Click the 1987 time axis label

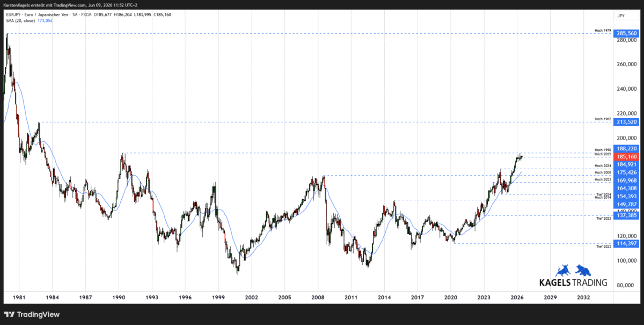pyautogui.click(x=85, y=297)
